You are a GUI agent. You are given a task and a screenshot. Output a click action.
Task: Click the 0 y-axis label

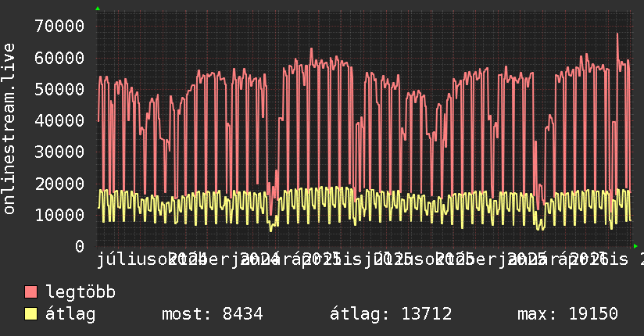(x=80, y=246)
